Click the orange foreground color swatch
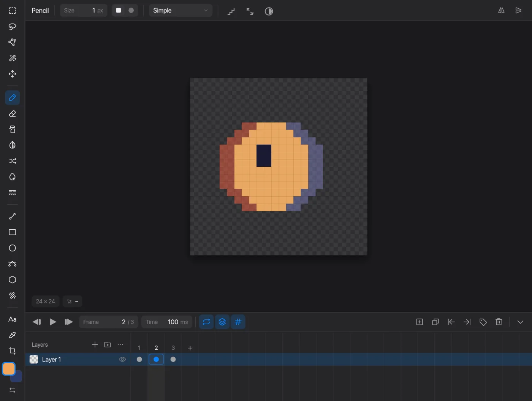 [9, 369]
